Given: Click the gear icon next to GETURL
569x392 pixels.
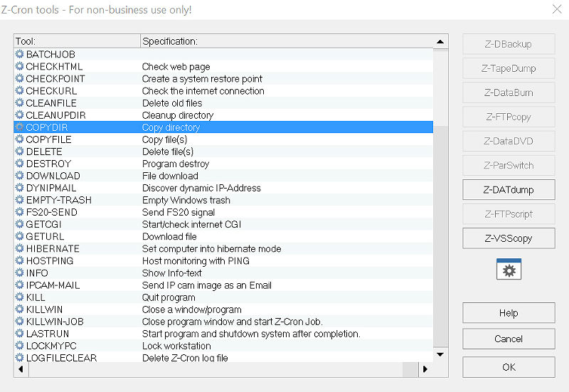Looking at the screenshot, I should (20, 236).
